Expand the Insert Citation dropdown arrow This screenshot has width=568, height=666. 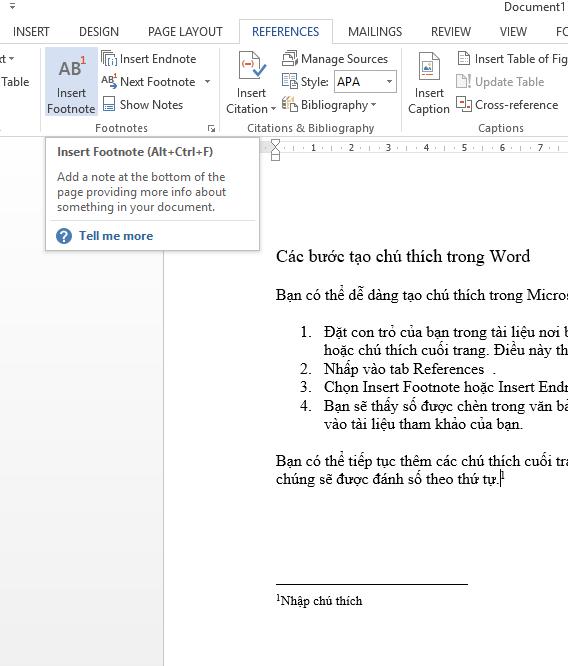point(273,109)
